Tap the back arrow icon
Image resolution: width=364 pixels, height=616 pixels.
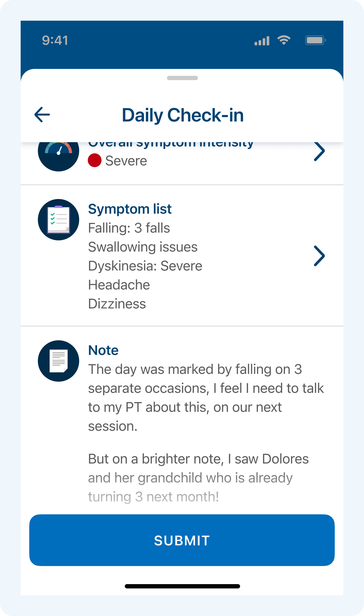coord(42,115)
